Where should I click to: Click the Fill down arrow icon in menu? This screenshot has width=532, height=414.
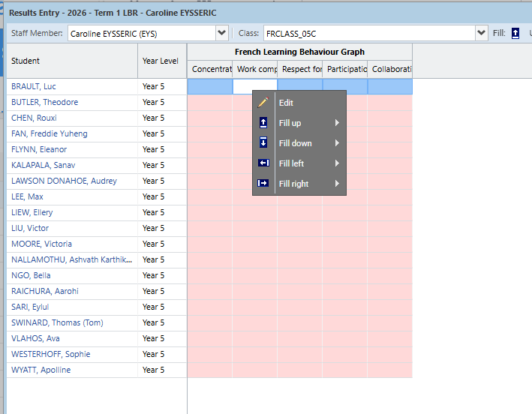click(263, 143)
